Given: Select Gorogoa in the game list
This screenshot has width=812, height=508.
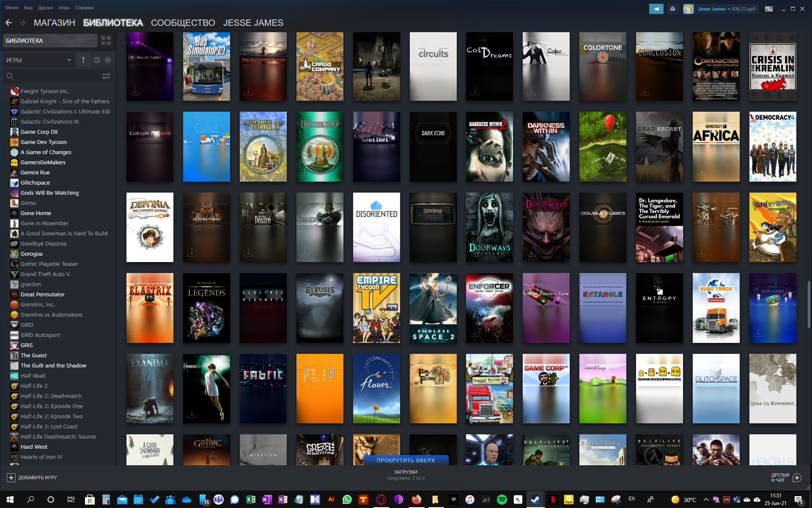Looking at the screenshot, I should pos(31,254).
